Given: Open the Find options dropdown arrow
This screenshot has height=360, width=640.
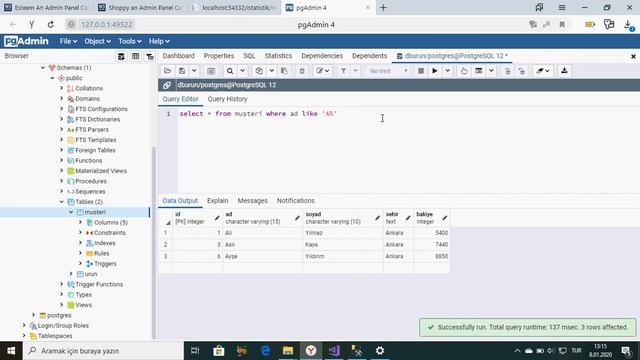Looking at the screenshot, I should click(242, 71).
